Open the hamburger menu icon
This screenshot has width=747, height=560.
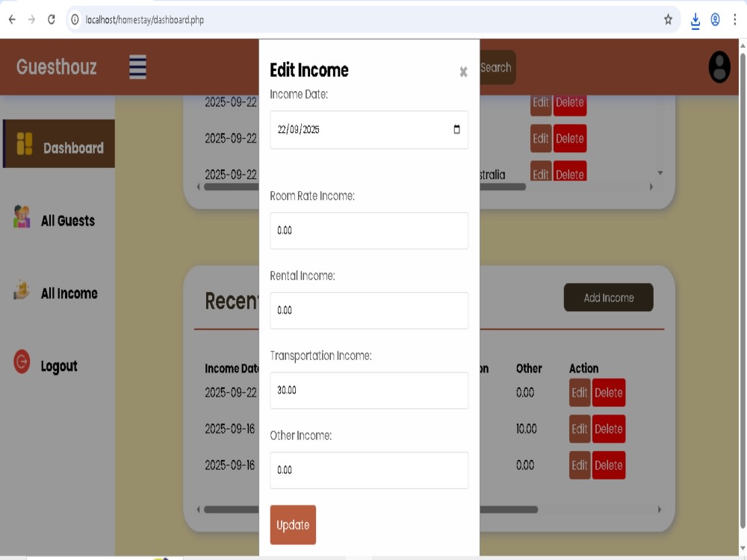137,67
